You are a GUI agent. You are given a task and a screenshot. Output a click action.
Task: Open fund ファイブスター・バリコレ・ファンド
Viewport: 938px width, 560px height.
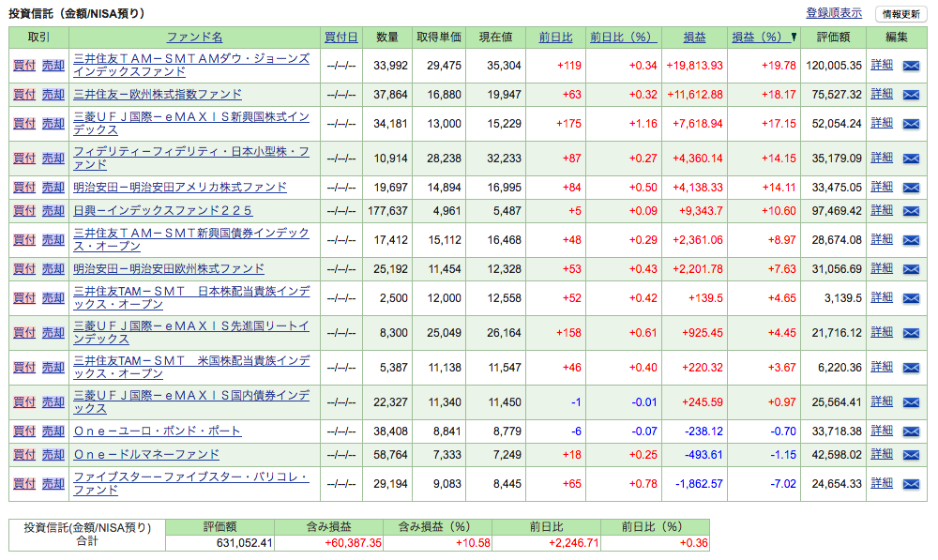191,484
